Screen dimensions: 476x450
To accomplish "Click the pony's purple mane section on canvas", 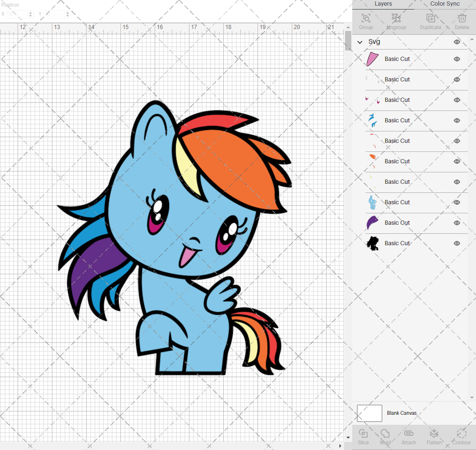I will 94,267.
